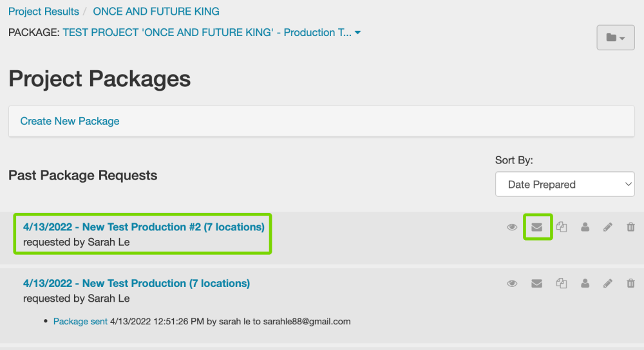This screenshot has height=350, width=644.
Task: Email the 7-location New Test Production package
Action: point(536,283)
